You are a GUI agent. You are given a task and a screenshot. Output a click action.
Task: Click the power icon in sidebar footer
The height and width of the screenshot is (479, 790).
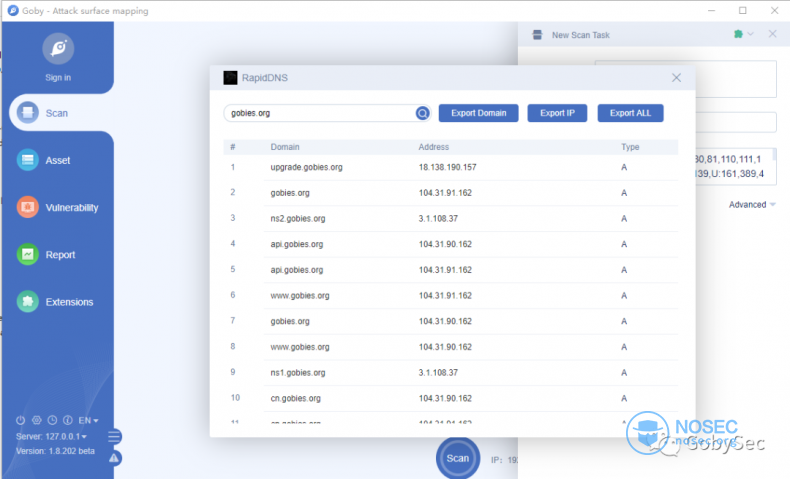pyautogui.click(x=20, y=420)
